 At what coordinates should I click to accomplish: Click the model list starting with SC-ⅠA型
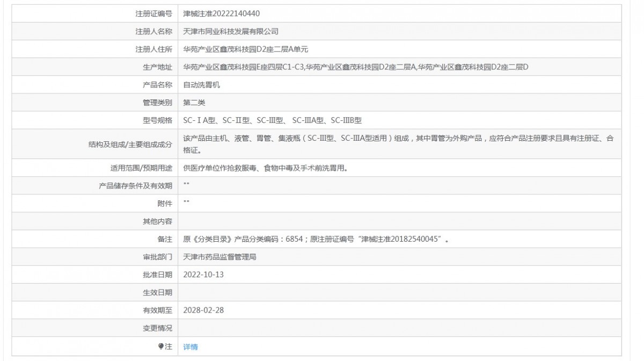coord(273,120)
